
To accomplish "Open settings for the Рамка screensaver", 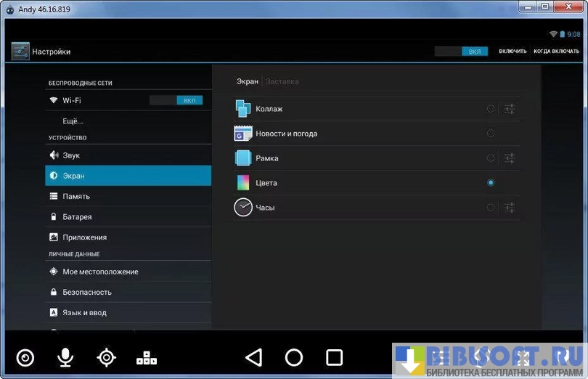I will [510, 158].
